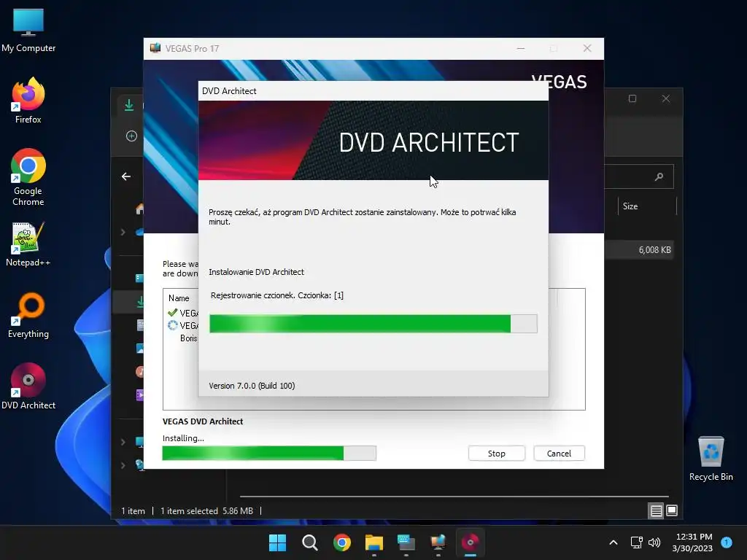
Task: Expand navigation tree chevron beside the cloud icon
Action: (123, 232)
